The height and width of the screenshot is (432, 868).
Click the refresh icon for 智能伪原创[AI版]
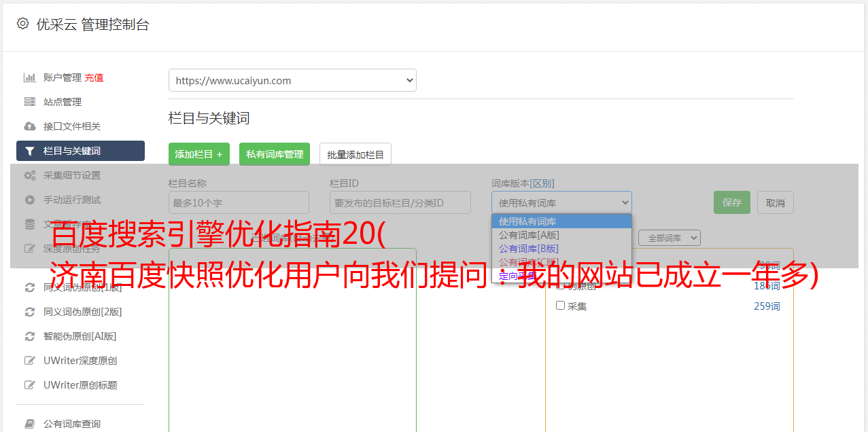[x=29, y=336]
